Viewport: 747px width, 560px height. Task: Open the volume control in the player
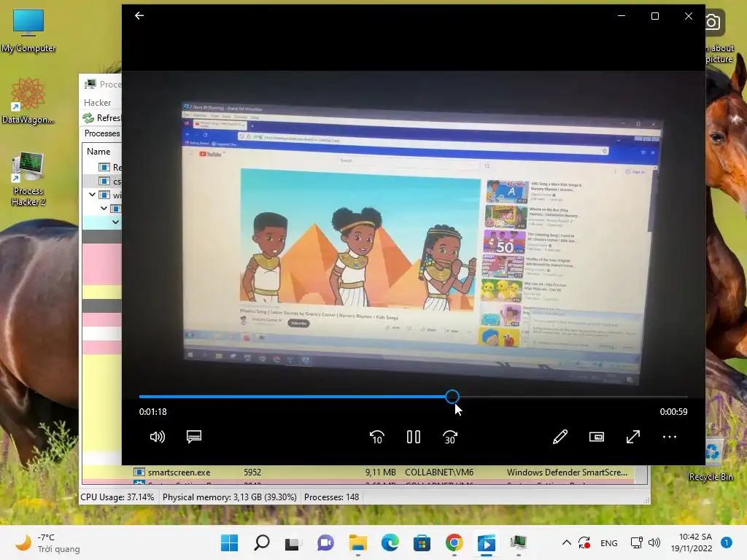coord(158,437)
